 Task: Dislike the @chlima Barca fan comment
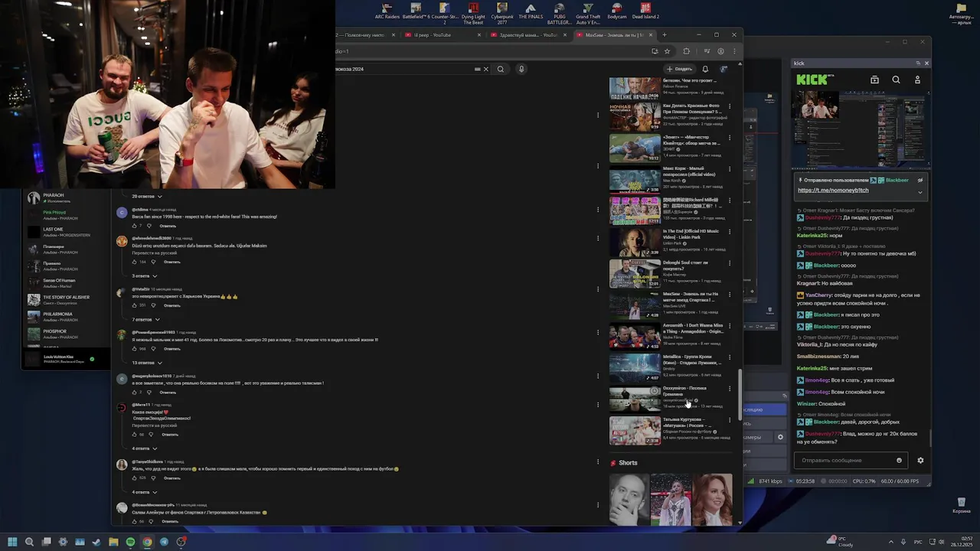point(149,226)
